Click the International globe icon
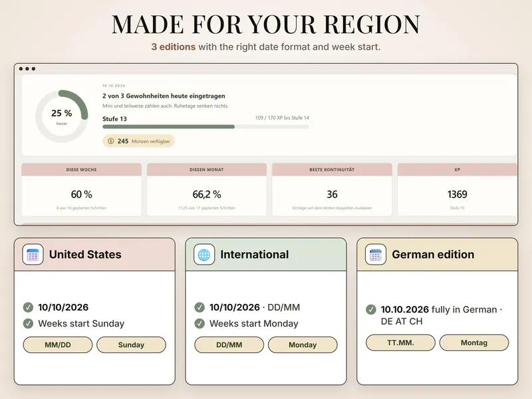The image size is (532, 399). (204, 255)
